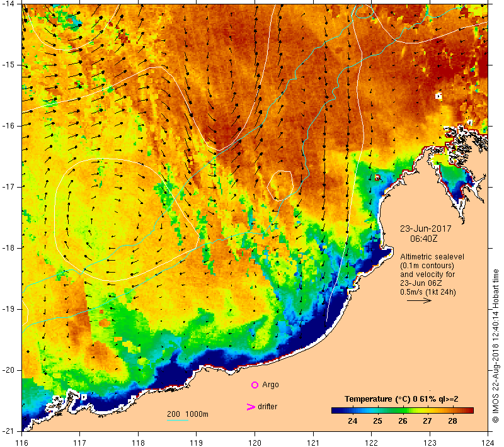
Task: Click the longitude axis label 120
Action: (255, 443)
